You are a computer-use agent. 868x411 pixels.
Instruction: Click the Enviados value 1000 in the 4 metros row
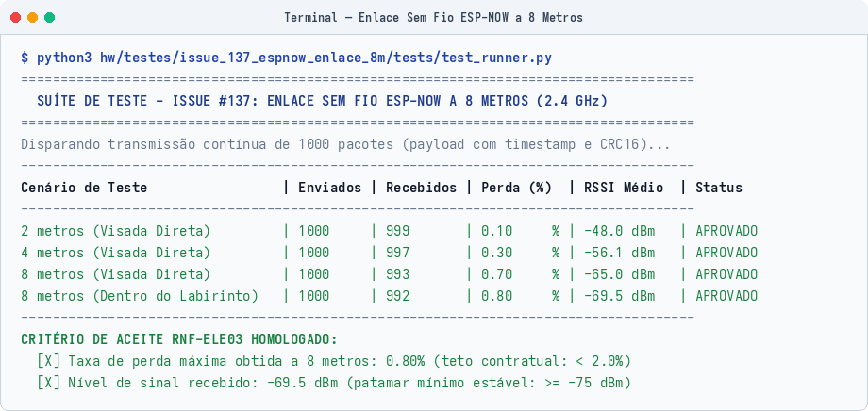pos(314,253)
